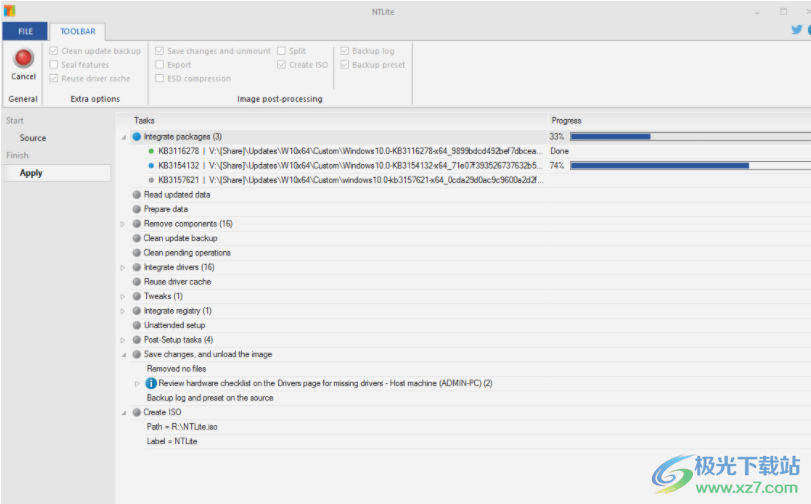811x504 pixels.
Task: Toggle Backup log checkbox
Action: (x=344, y=51)
